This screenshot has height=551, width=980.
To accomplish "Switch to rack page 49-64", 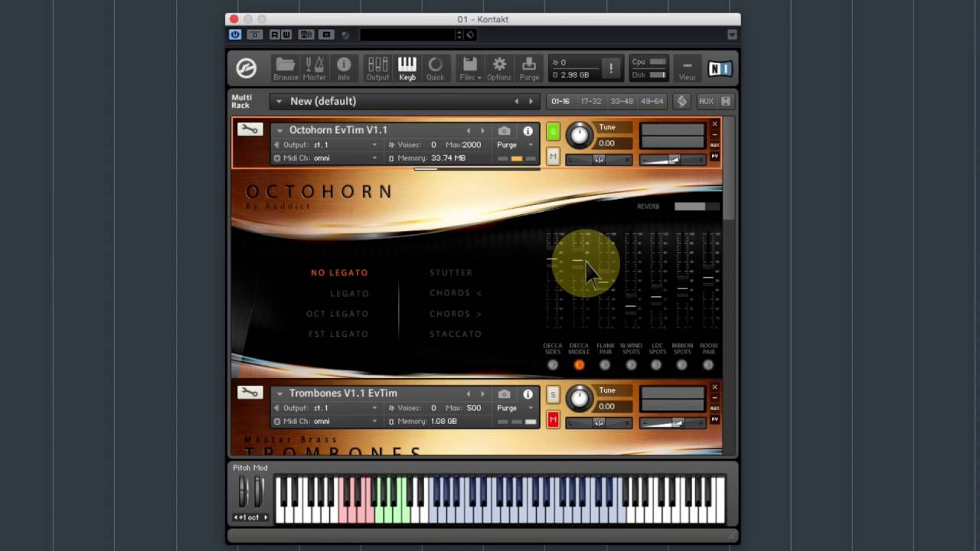I will click(x=652, y=101).
